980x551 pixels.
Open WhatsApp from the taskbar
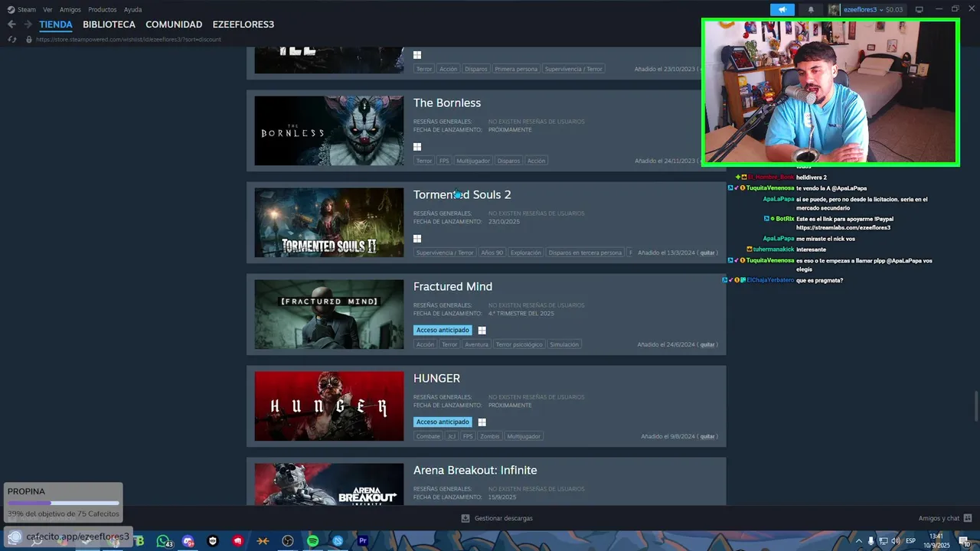point(163,541)
